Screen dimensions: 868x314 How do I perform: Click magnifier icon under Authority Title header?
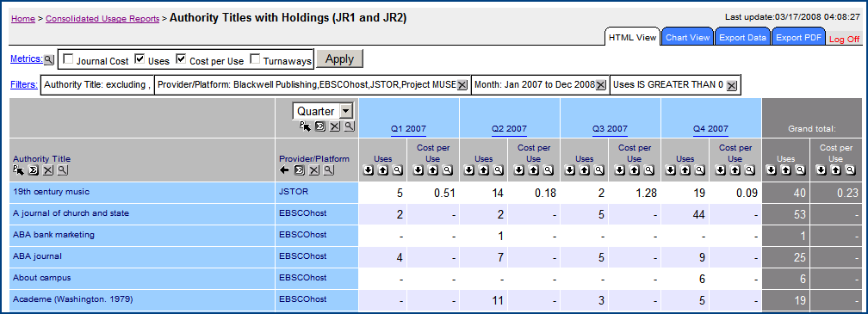click(x=62, y=170)
